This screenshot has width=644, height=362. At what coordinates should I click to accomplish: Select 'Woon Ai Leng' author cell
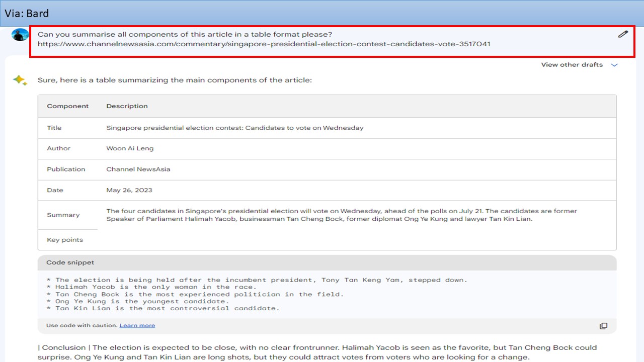click(x=130, y=148)
